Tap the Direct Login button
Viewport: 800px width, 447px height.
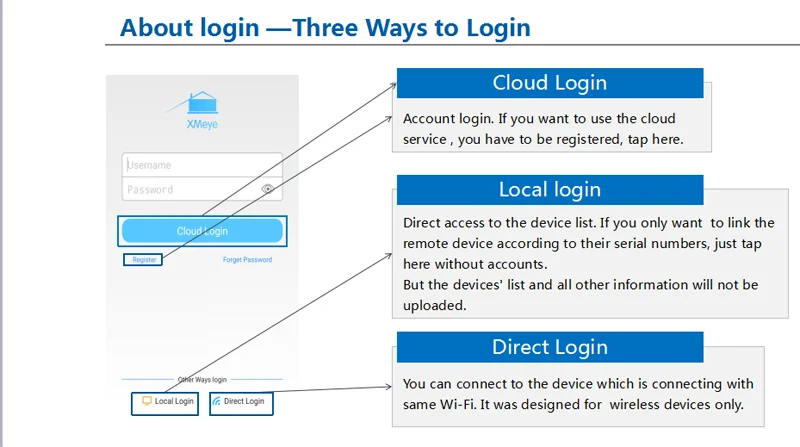coord(241,404)
